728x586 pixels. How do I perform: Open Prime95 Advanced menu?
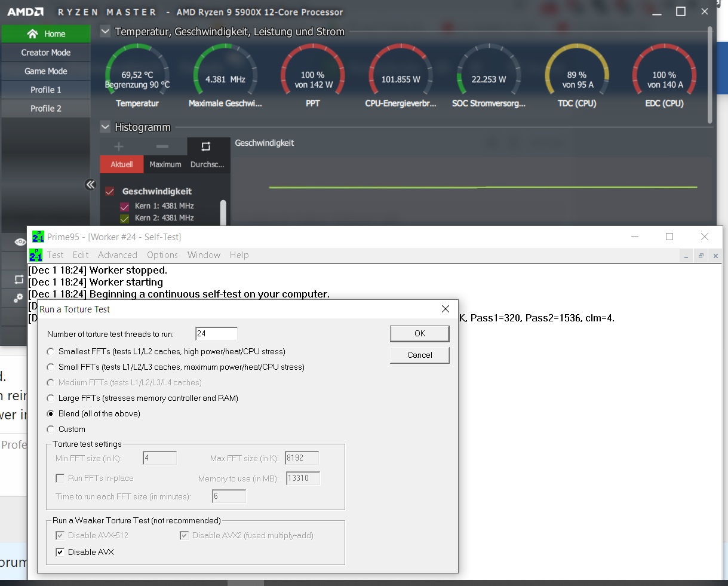tap(118, 255)
